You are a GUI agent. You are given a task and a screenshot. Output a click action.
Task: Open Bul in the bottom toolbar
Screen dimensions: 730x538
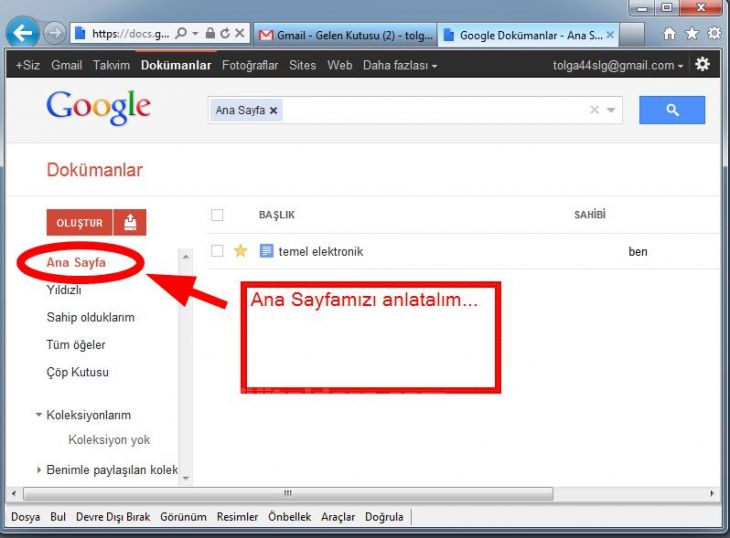pyautogui.click(x=58, y=517)
